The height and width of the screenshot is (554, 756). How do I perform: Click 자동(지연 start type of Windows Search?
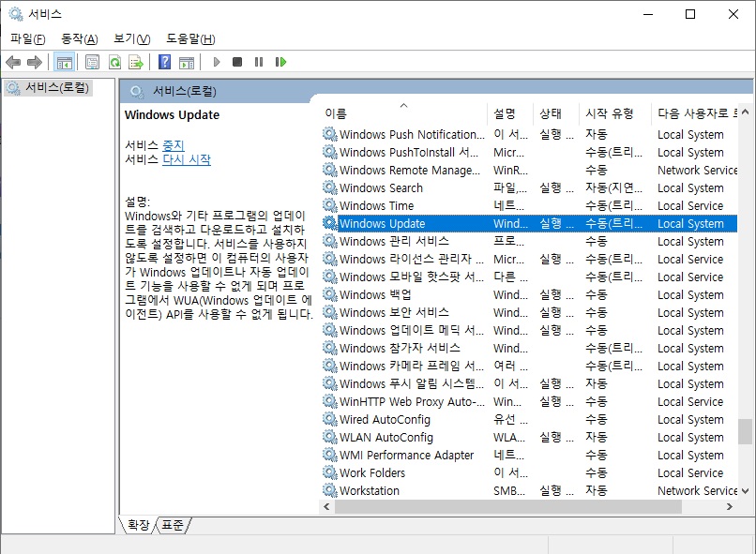(613, 187)
